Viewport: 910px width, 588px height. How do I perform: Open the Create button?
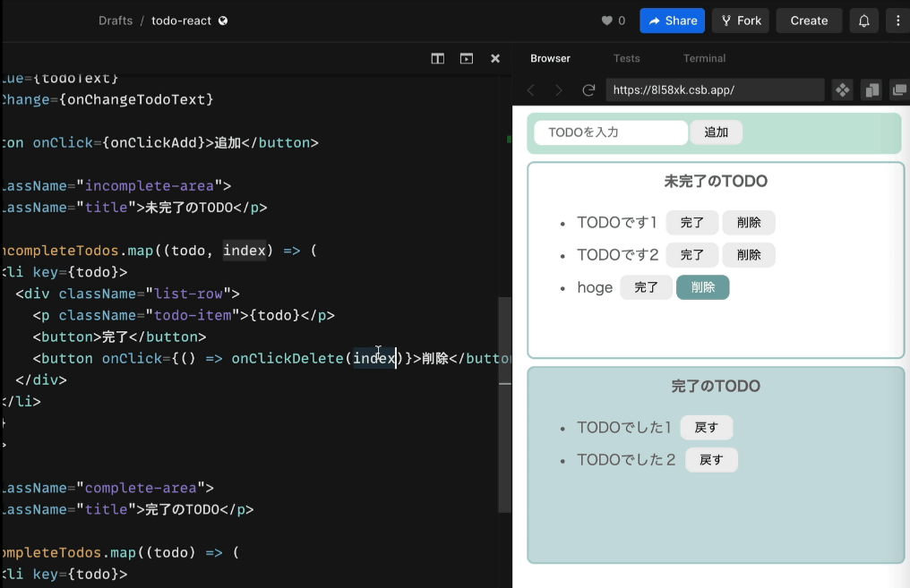tap(809, 21)
